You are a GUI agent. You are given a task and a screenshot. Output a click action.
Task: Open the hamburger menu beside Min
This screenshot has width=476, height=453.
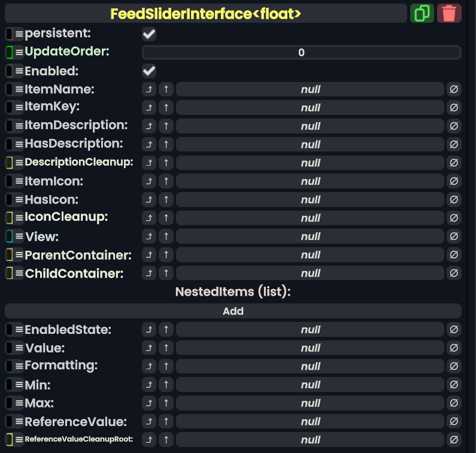(x=19, y=385)
